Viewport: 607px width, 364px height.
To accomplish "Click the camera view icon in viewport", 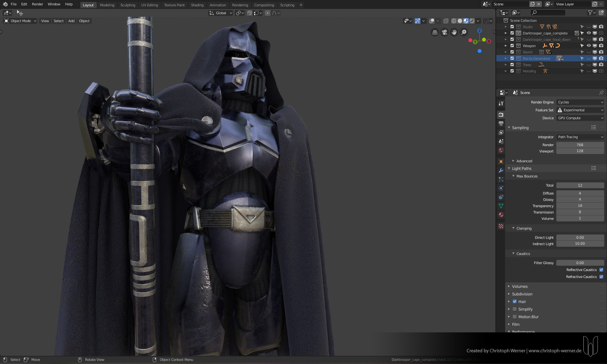I will 444,32.
